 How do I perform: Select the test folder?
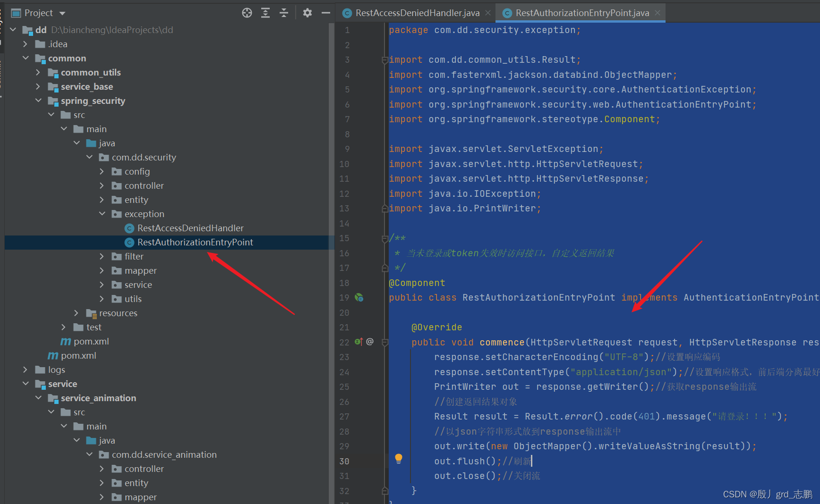click(94, 327)
